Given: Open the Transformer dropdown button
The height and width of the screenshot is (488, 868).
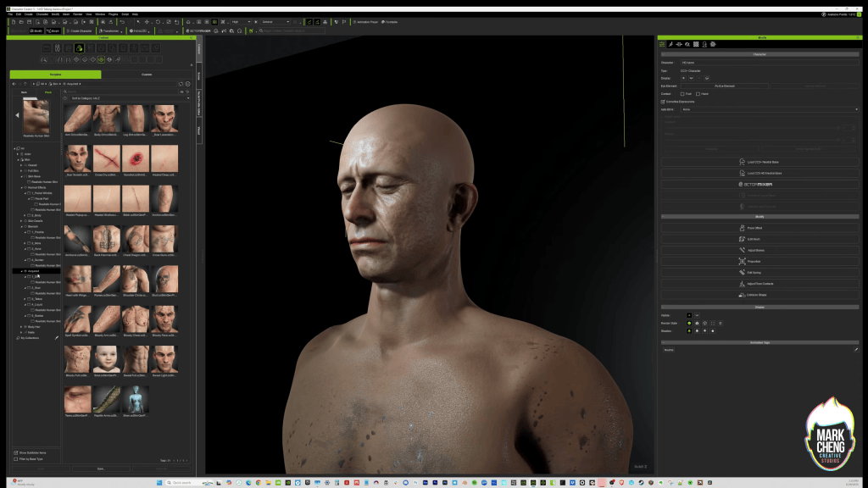Looking at the screenshot, I should (x=110, y=31).
